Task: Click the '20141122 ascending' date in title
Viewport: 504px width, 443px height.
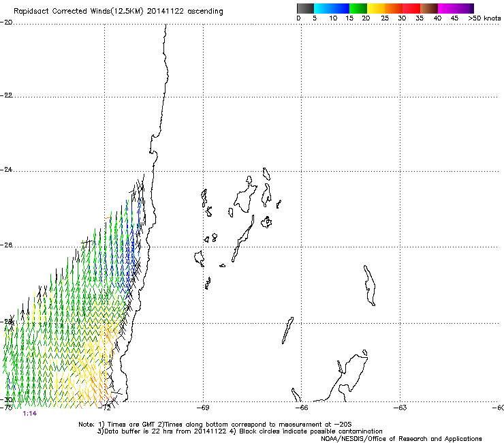Action: [185, 12]
